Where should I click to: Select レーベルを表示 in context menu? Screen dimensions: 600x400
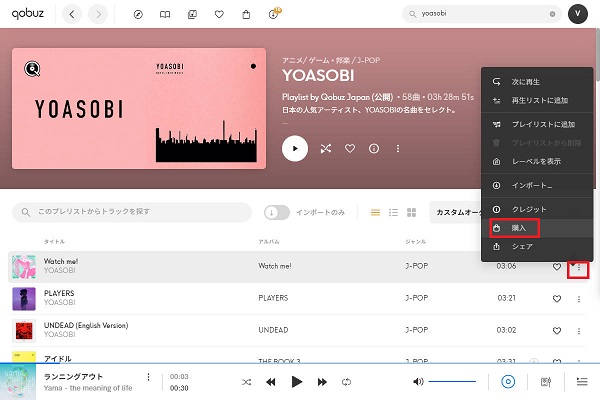click(x=537, y=162)
